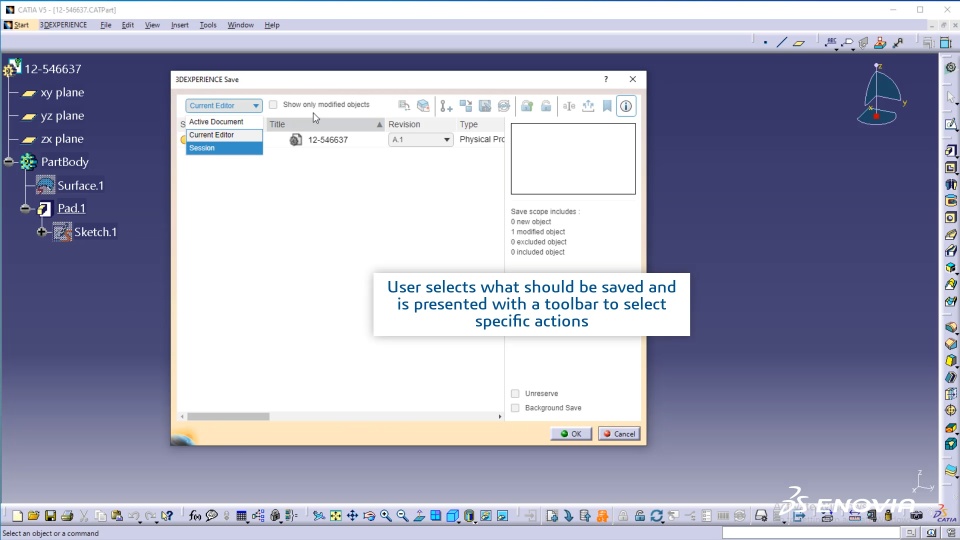Toggle the information panel icon in Save dialog
The image size is (960, 540).
(626, 106)
